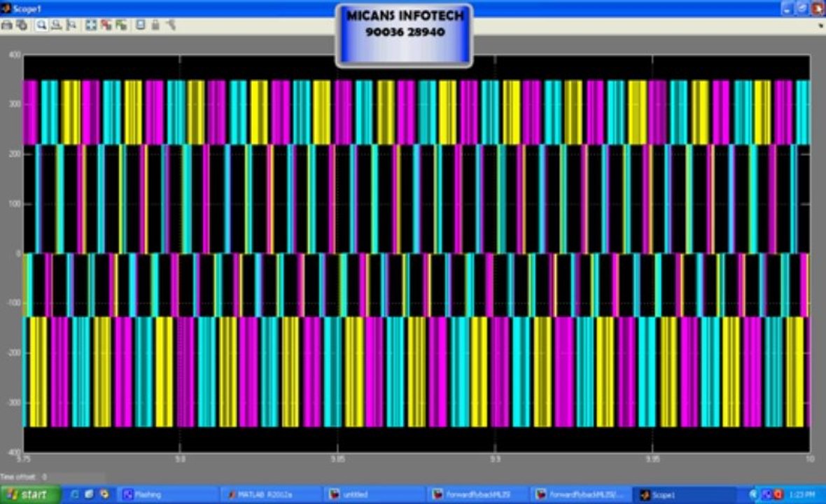This screenshot has width=826, height=504.
Task: Select the Zoom X-axis tool
Action: pyautogui.click(x=57, y=24)
